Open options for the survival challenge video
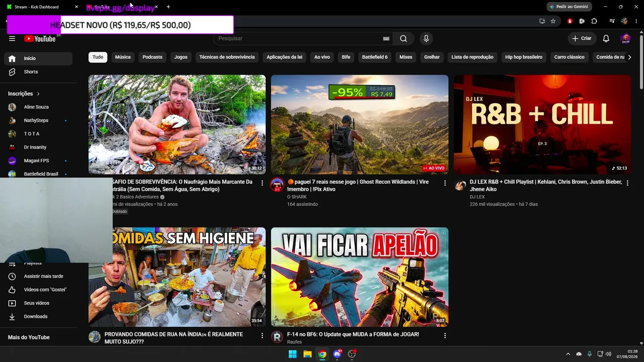 tap(262, 183)
